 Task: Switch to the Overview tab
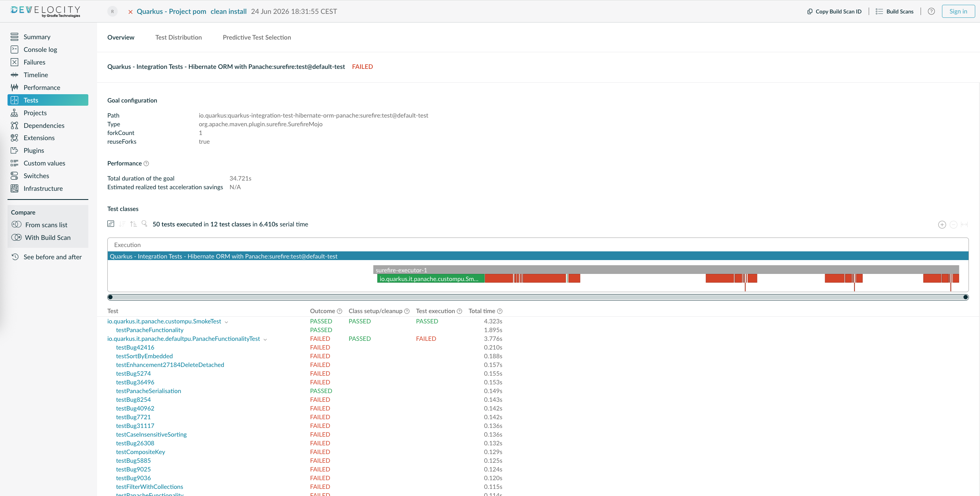point(121,37)
